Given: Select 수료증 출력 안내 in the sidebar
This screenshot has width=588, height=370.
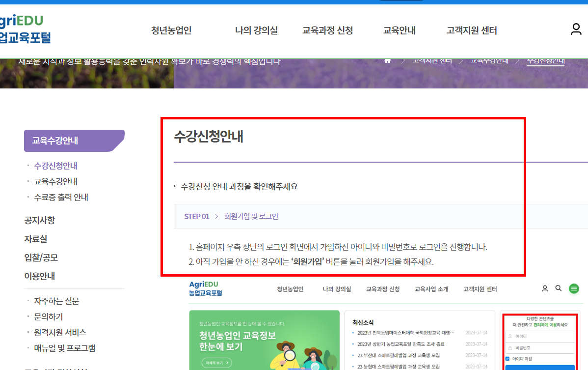Looking at the screenshot, I should [x=60, y=197].
